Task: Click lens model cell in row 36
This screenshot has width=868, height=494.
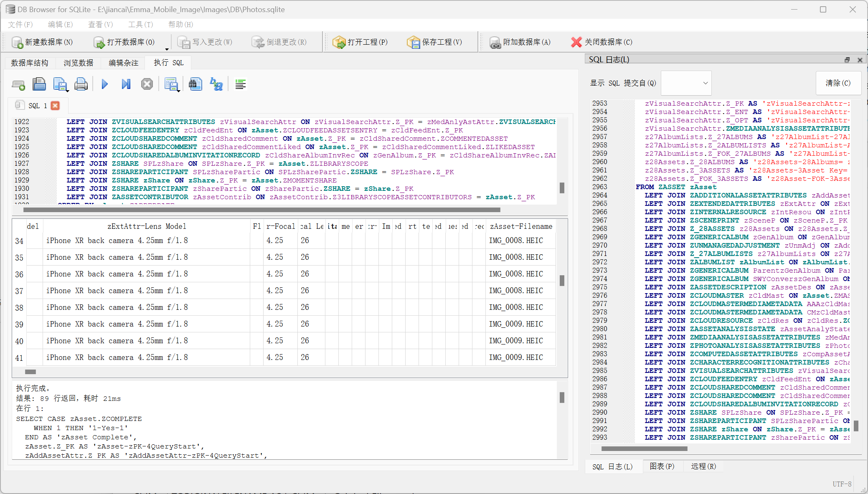Action: [x=147, y=274]
